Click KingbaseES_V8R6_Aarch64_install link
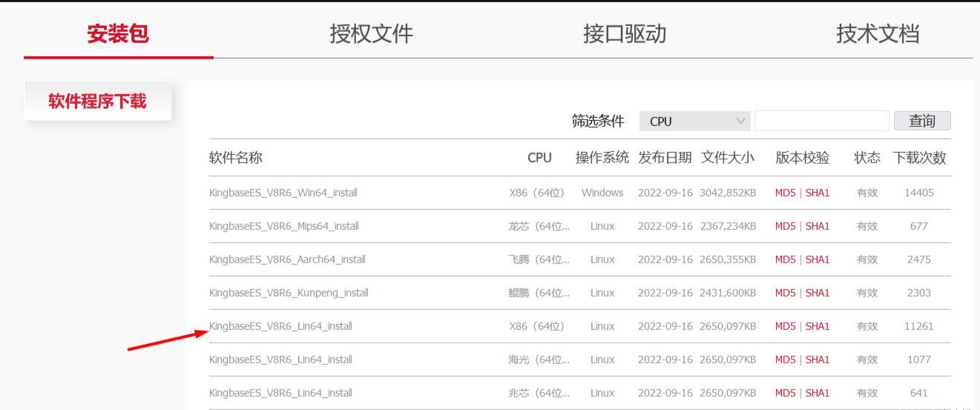This screenshot has width=980, height=410. pos(287,259)
